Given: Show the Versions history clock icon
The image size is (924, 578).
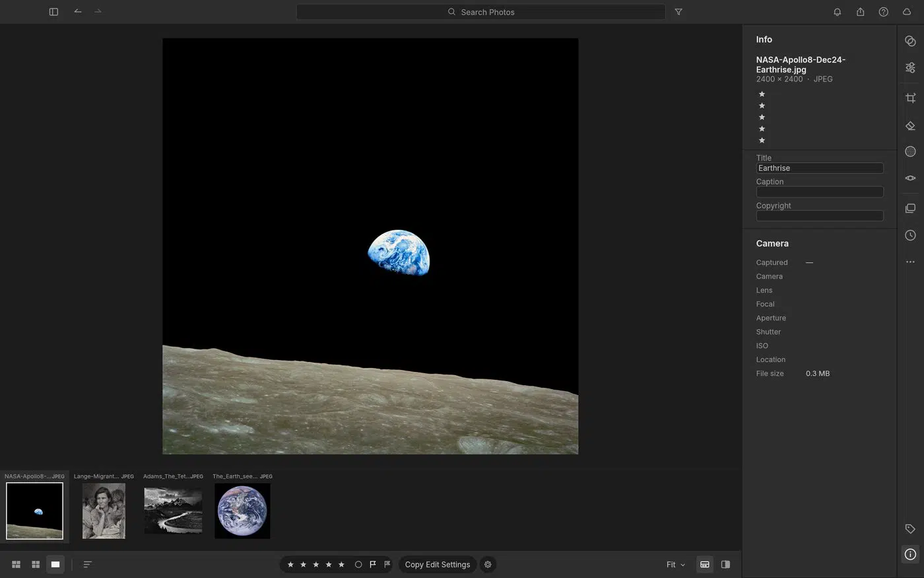Looking at the screenshot, I should coord(910,235).
